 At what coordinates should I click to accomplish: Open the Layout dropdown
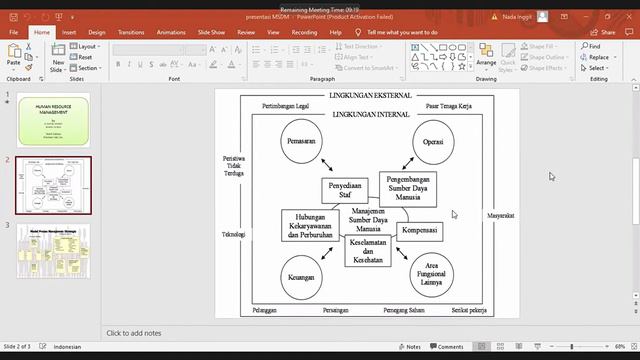85,46
